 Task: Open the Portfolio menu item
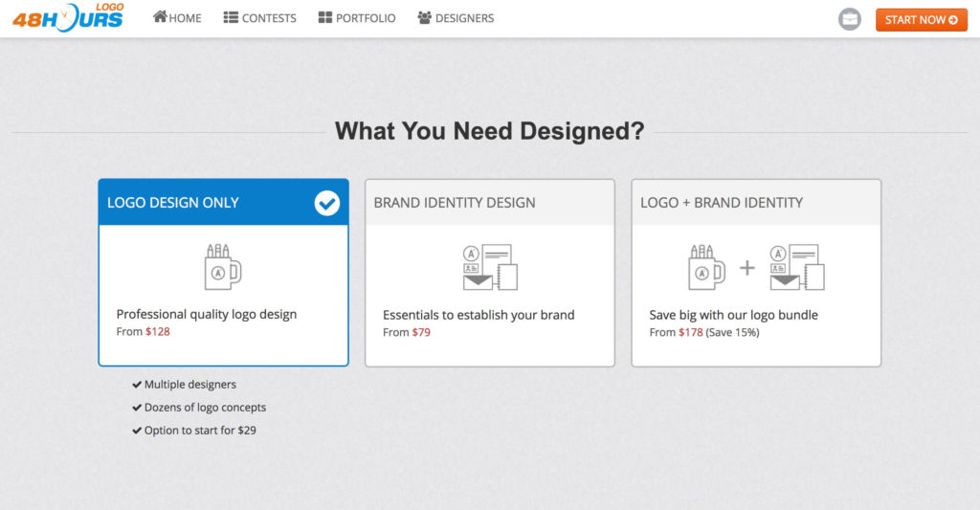(x=366, y=18)
